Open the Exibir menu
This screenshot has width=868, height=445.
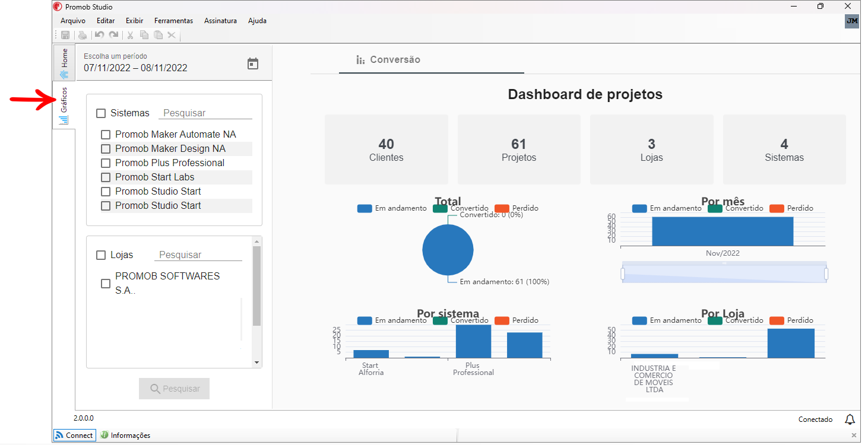[135, 21]
